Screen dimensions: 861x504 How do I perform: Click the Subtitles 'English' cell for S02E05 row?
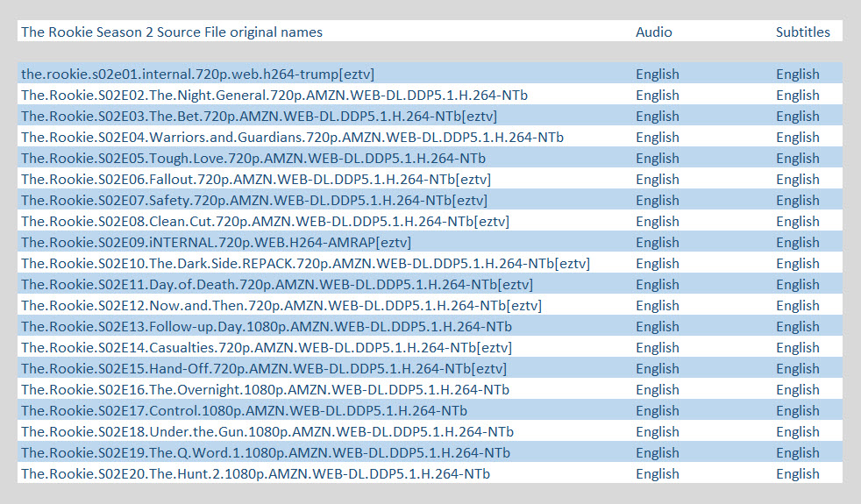tap(797, 158)
